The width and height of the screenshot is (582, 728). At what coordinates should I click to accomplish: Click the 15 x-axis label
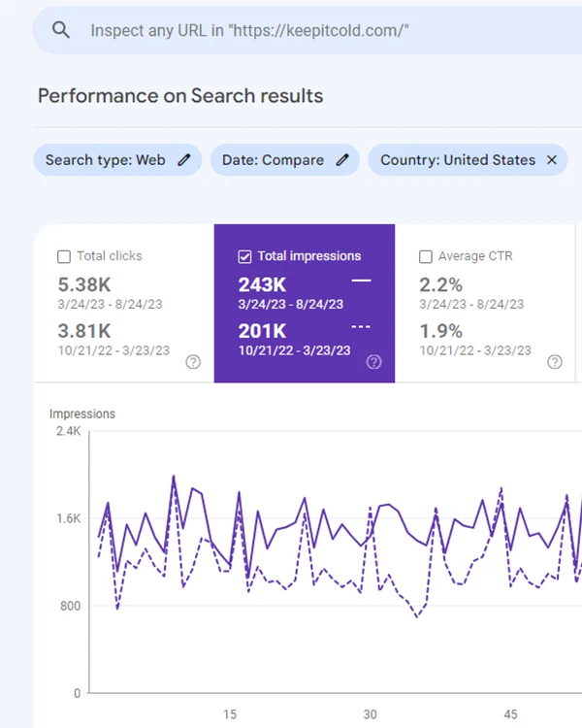[230, 714]
